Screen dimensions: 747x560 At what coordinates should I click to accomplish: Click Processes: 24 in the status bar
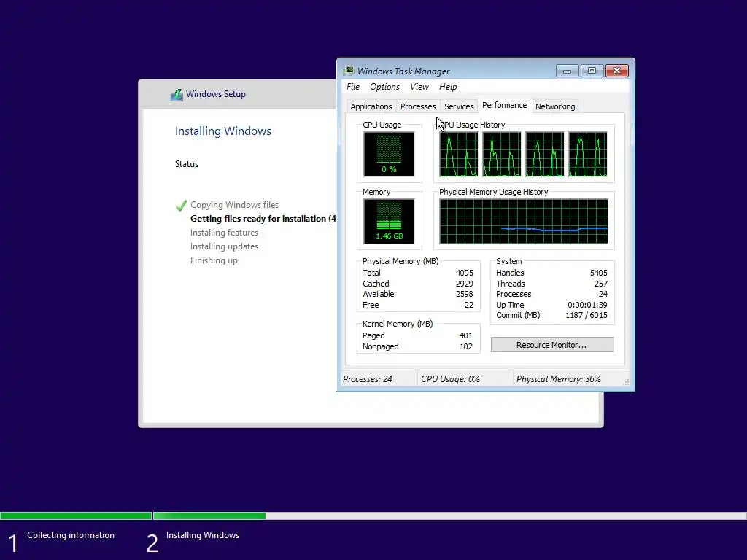368,379
